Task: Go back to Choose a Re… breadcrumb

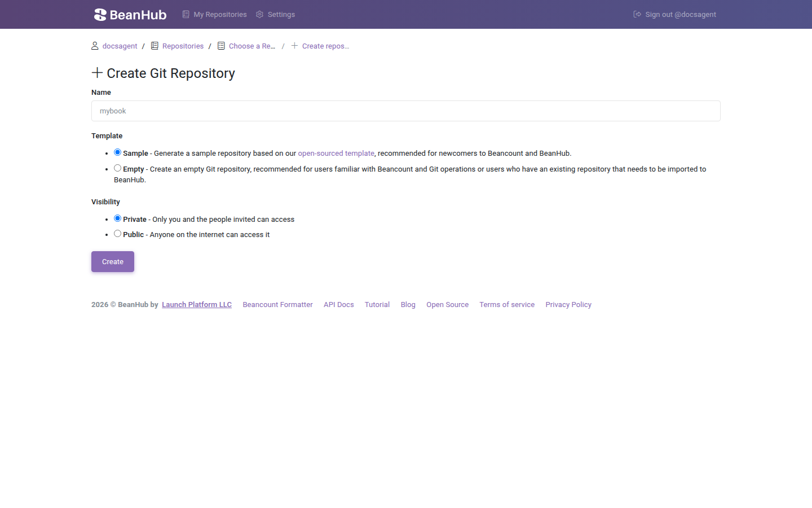Action: point(252,46)
